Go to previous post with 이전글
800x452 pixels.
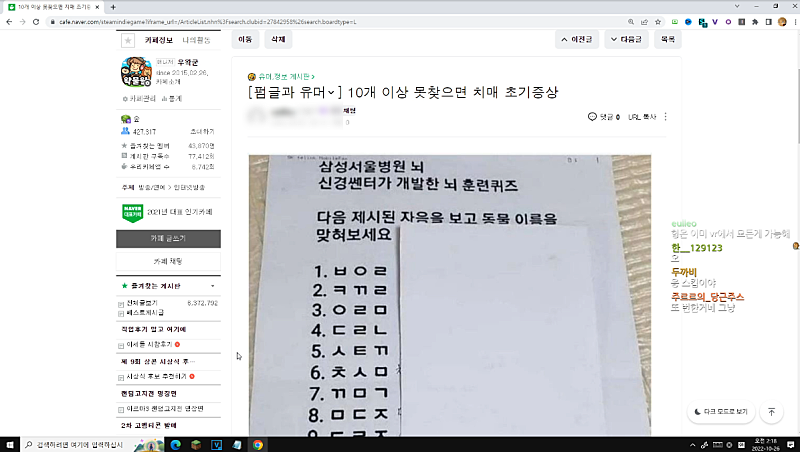click(577, 39)
